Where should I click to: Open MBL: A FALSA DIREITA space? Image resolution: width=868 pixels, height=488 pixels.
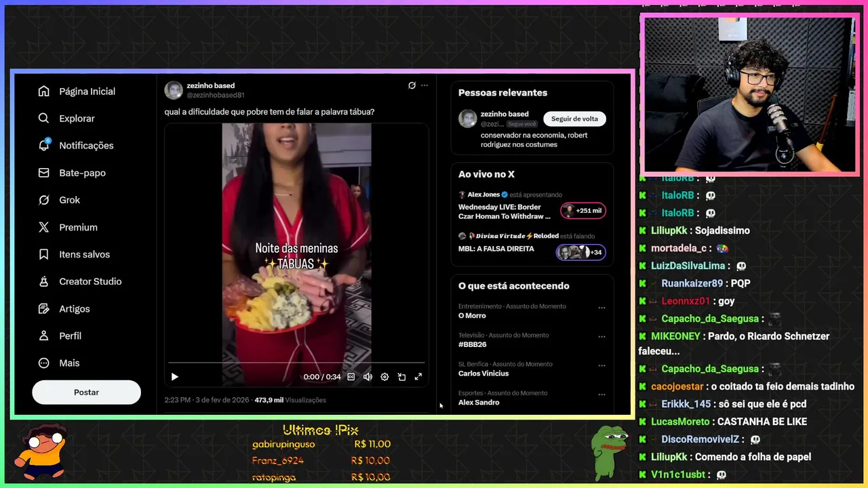496,249
